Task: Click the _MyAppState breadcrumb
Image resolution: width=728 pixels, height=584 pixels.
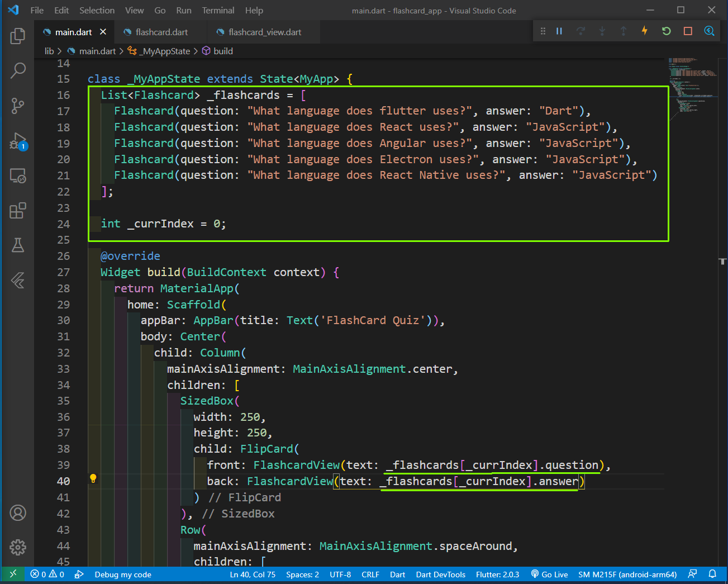Action: (x=165, y=51)
